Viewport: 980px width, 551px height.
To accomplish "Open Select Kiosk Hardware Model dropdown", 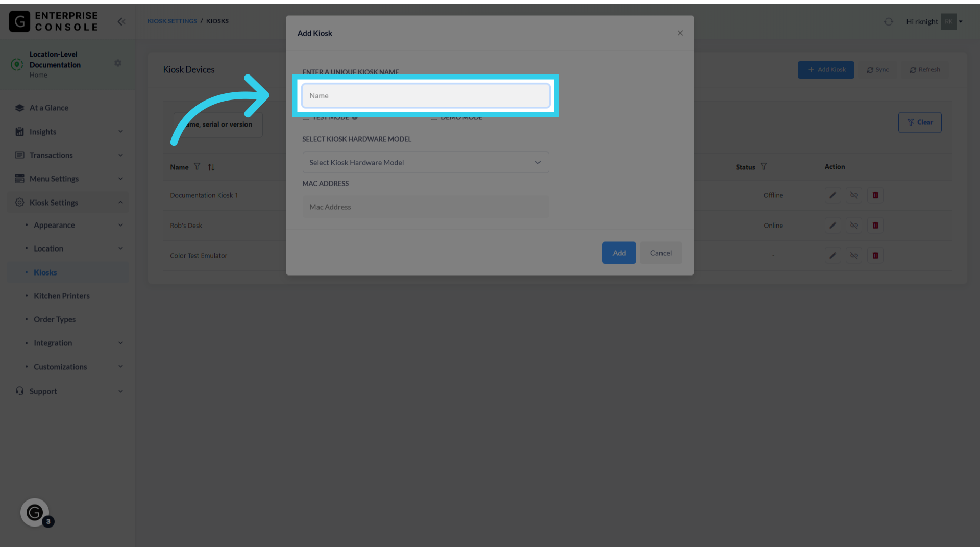I will click(x=426, y=162).
